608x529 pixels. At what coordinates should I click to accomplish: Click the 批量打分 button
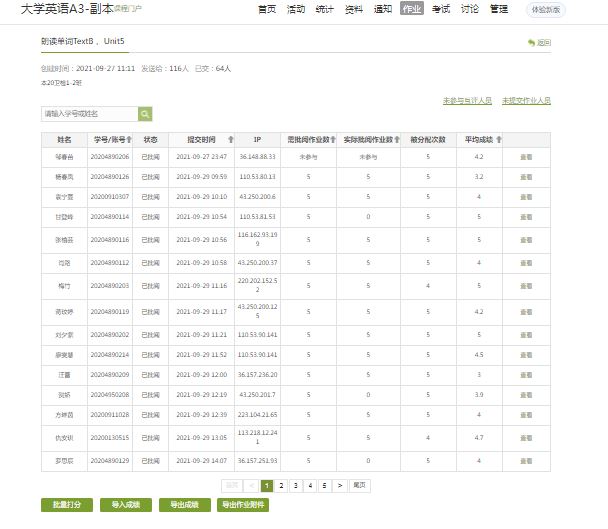(x=67, y=505)
